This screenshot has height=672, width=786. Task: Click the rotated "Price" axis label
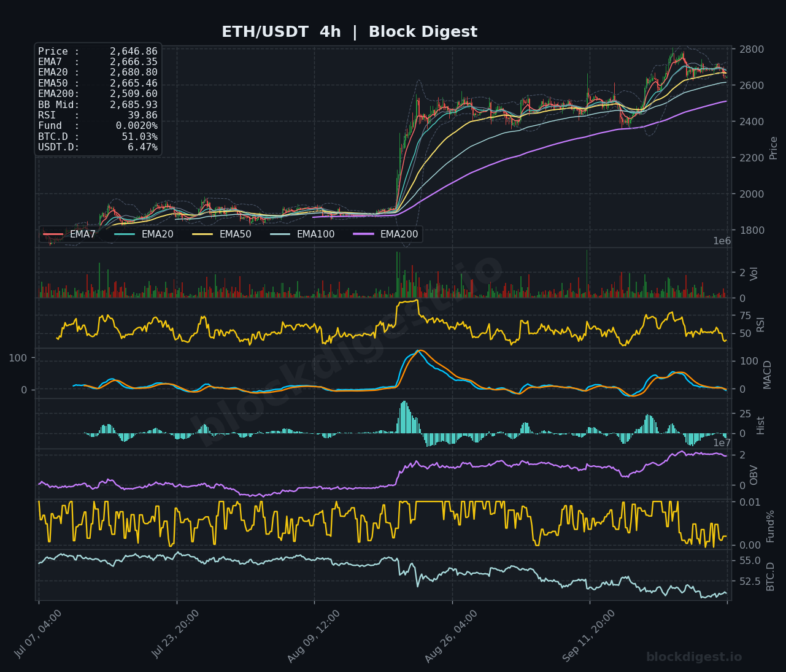(x=774, y=148)
